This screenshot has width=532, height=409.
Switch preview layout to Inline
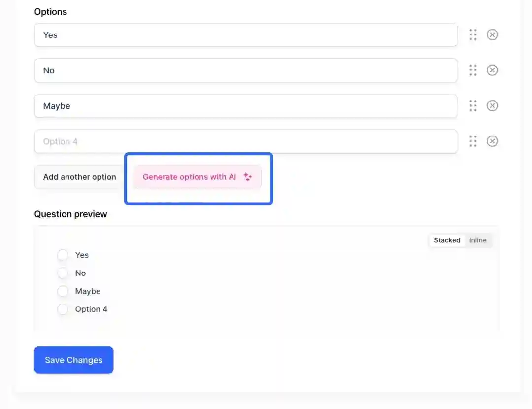coord(477,240)
